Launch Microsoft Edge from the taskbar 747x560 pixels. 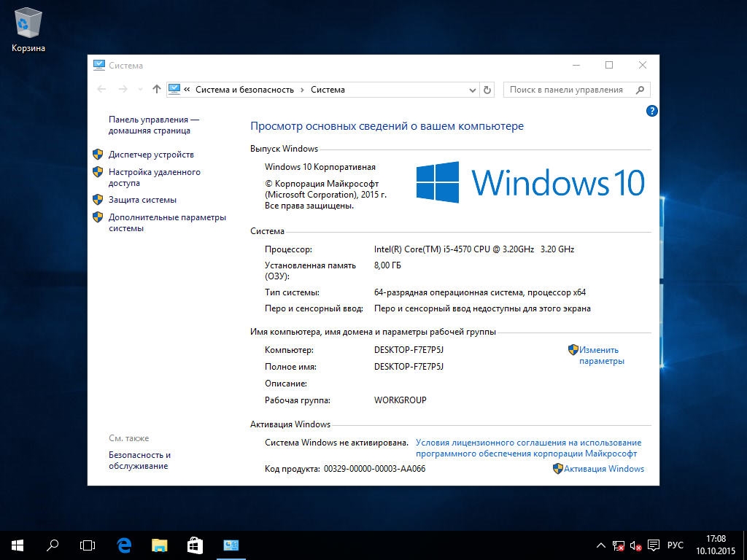124,545
